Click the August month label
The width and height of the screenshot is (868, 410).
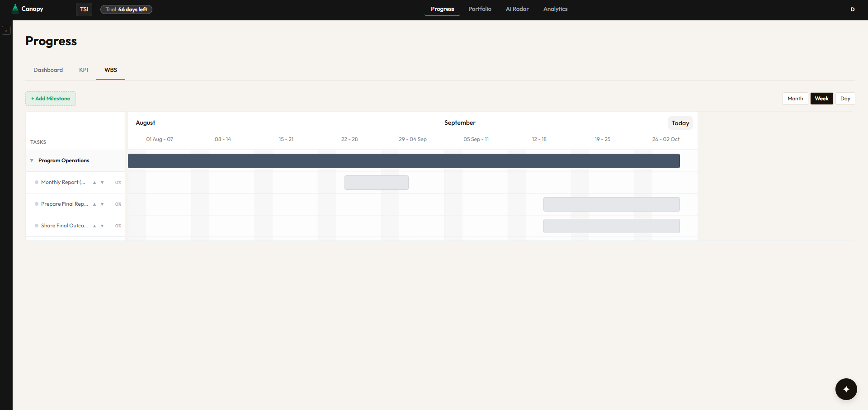point(146,123)
